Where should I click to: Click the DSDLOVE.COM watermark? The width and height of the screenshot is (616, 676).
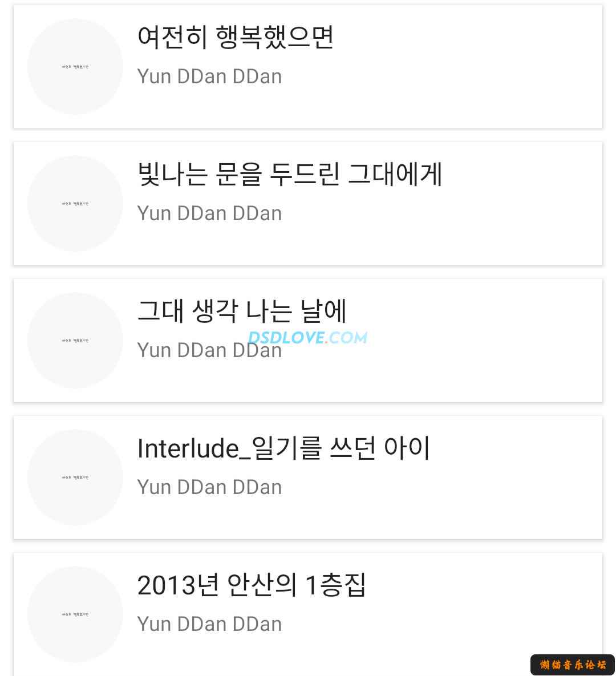pyautogui.click(x=308, y=338)
